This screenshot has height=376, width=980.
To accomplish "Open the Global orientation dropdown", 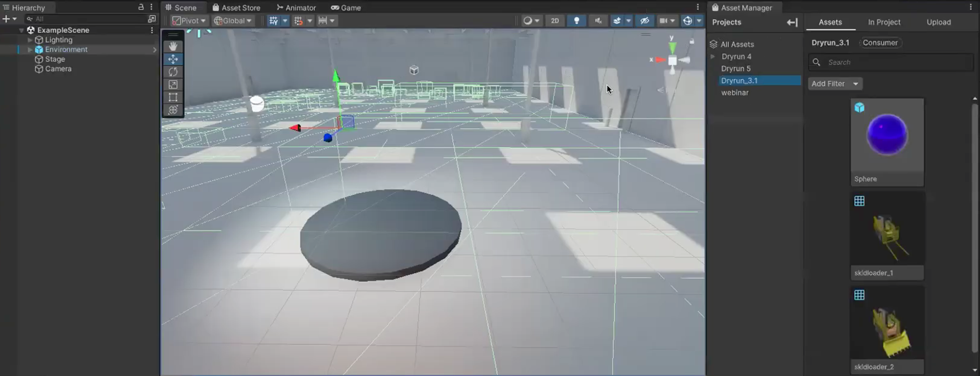I will pos(233,20).
